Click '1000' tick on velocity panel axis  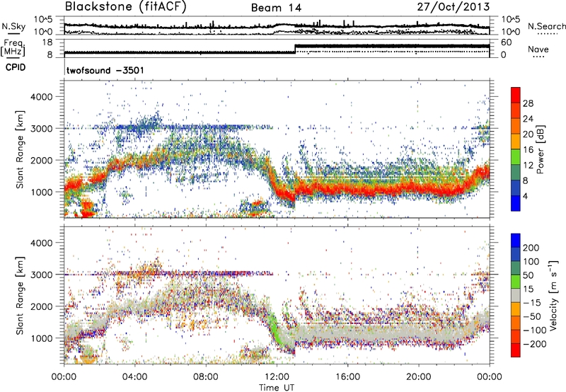pos(41,338)
